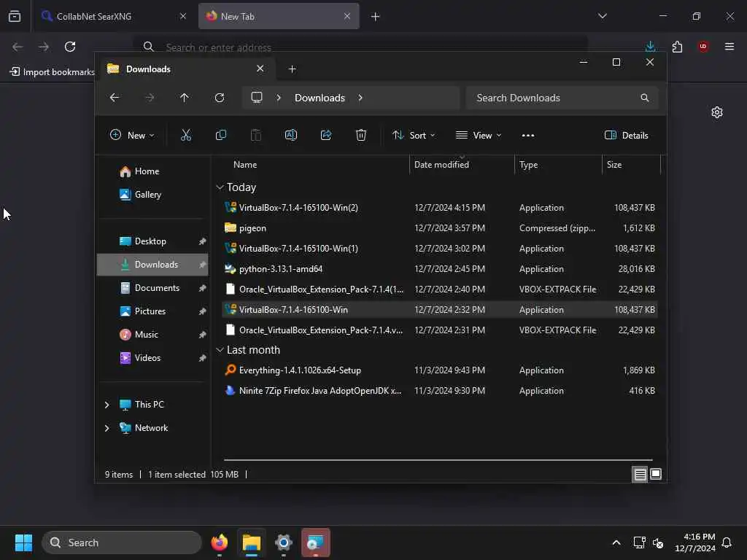Click chevron after Downloads in address bar
Screen dimensions: 747x560
tap(360, 98)
